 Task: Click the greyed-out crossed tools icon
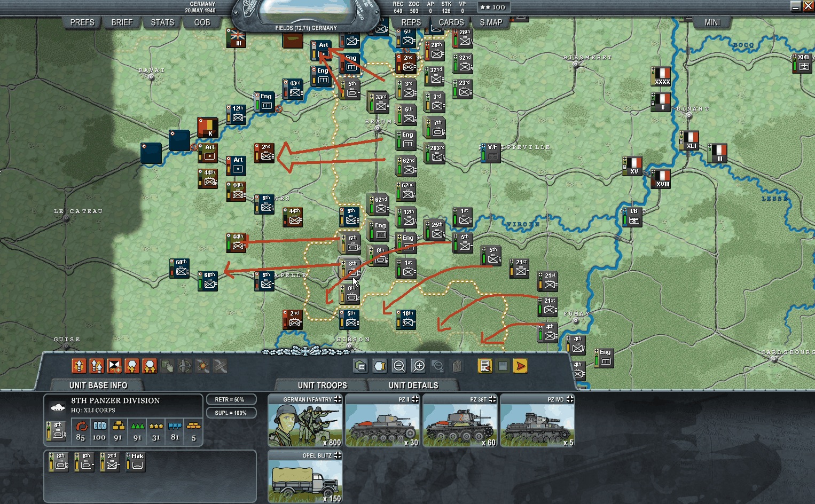pyautogui.click(x=220, y=366)
